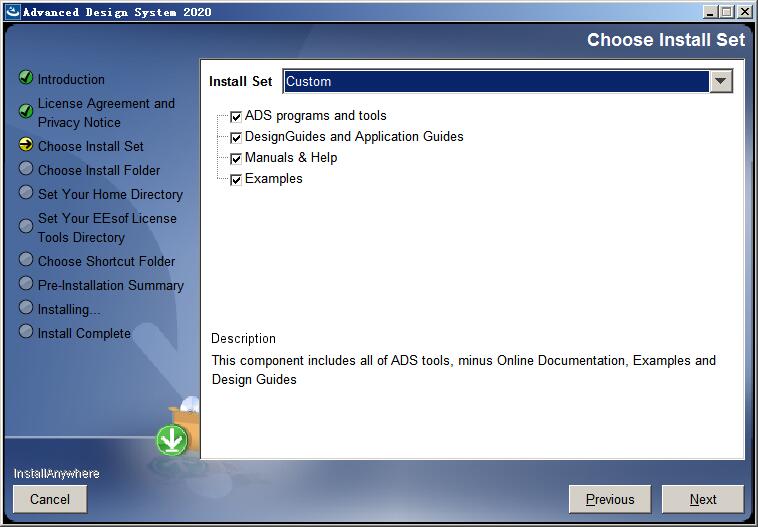This screenshot has height=527, width=758.
Task: Click the Choose Install Folder label
Action: click(x=99, y=170)
